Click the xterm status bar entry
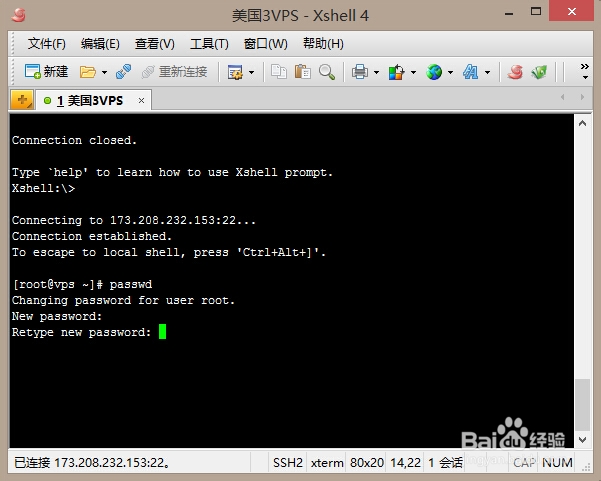The width and height of the screenshot is (601, 481). click(x=327, y=463)
